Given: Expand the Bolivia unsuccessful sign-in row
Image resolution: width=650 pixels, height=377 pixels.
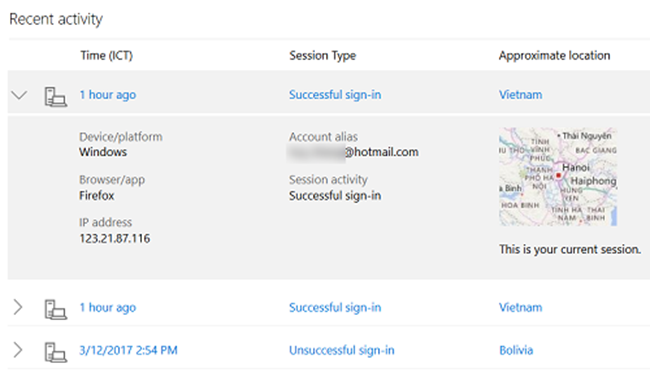Looking at the screenshot, I should click(18, 350).
